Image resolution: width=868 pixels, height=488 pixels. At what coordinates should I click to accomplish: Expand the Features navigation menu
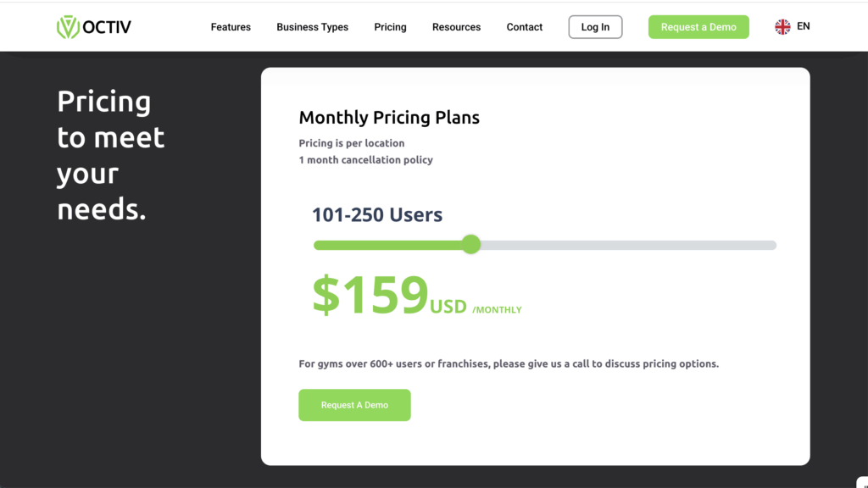pyautogui.click(x=231, y=26)
